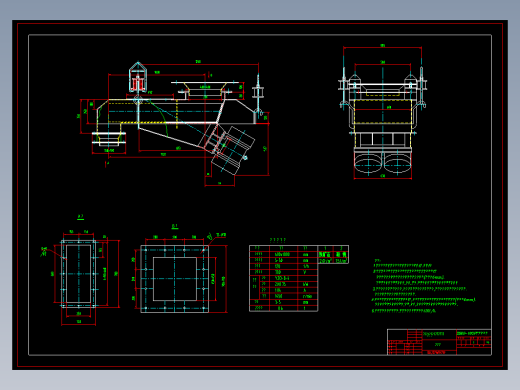
Task: Click the twin circular motors in end view
Action: 383,163
